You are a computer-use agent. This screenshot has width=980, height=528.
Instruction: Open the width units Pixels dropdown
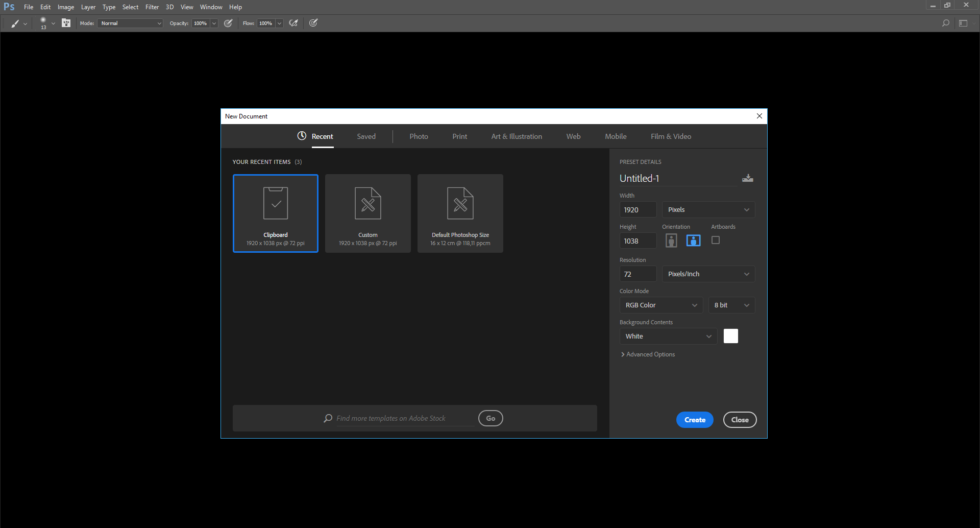708,210
